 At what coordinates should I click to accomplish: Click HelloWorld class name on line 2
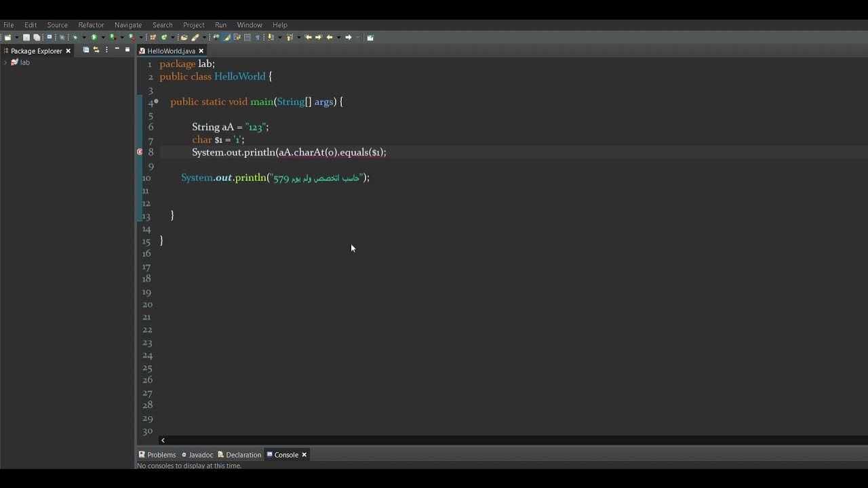coord(240,77)
